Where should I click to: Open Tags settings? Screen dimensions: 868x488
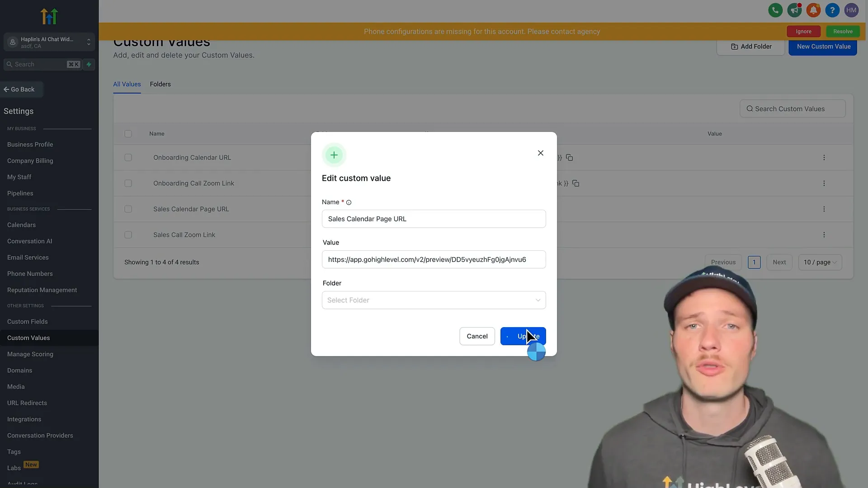[x=14, y=452]
